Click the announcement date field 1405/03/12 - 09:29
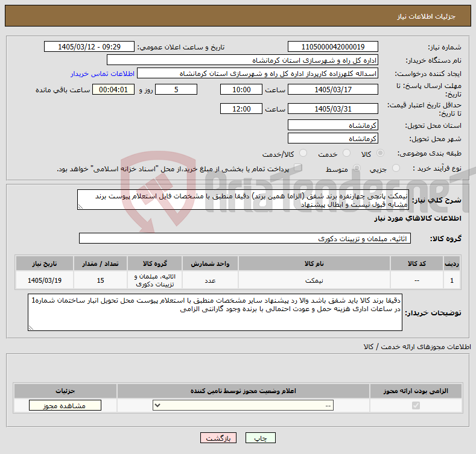The width and height of the screenshot is (476, 454). pyautogui.click(x=89, y=47)
